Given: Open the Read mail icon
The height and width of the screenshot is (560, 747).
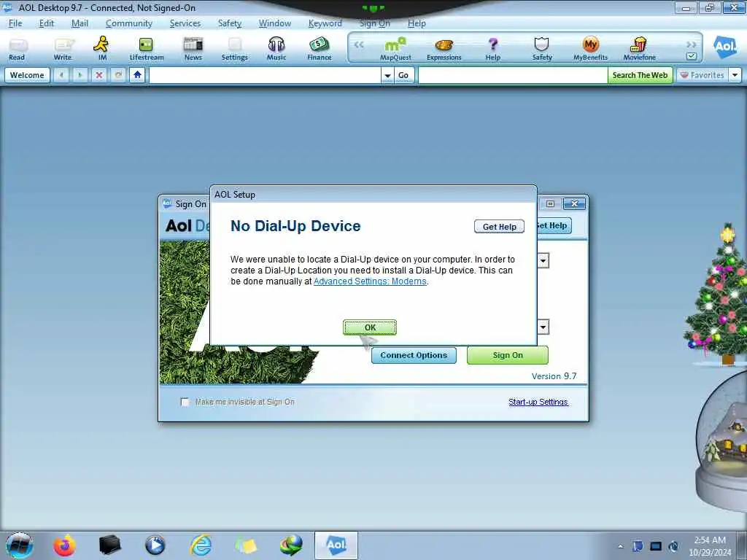Looking at the screenshot, I should tap(18, 49).
